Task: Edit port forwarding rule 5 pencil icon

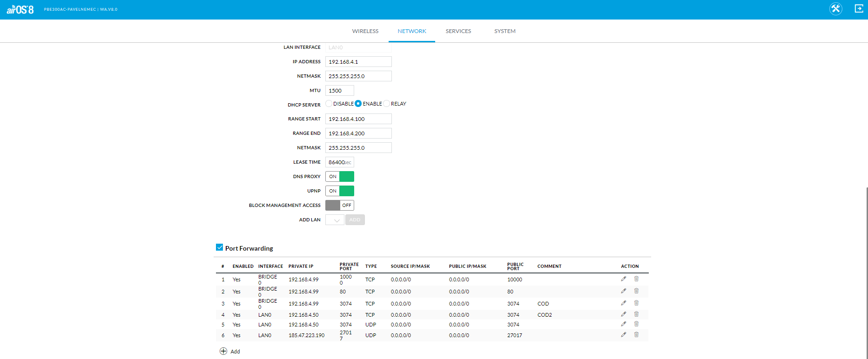Action: tap(624, 324)
